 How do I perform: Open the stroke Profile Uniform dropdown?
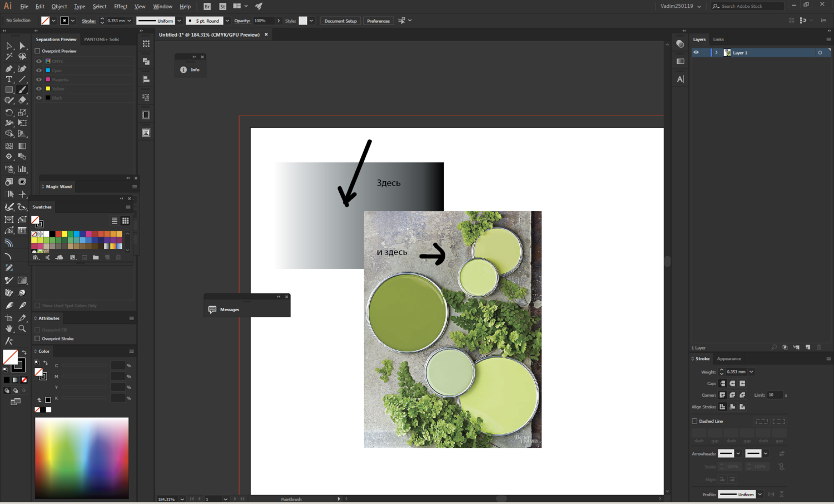point(759,495)
